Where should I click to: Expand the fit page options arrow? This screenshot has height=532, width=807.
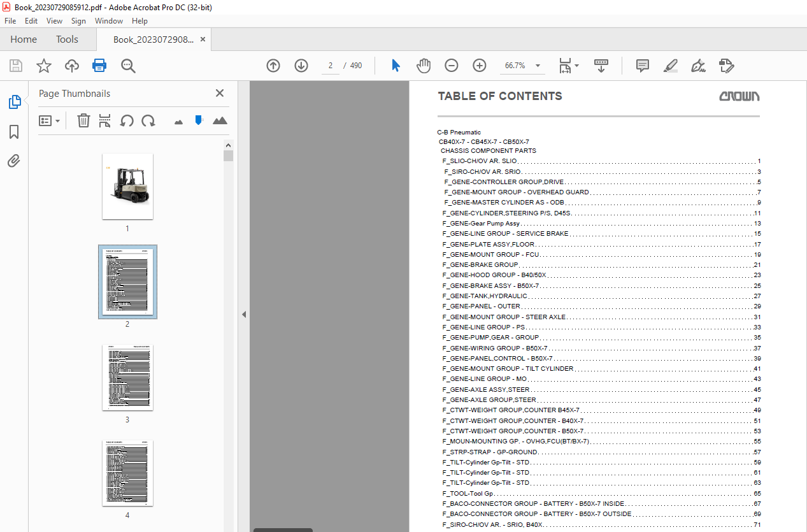576,66
